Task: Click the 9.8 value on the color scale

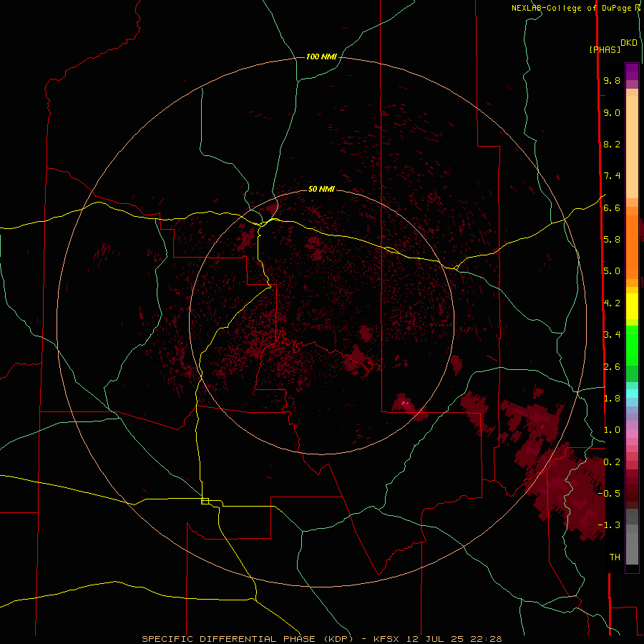Action: [612, 81]
